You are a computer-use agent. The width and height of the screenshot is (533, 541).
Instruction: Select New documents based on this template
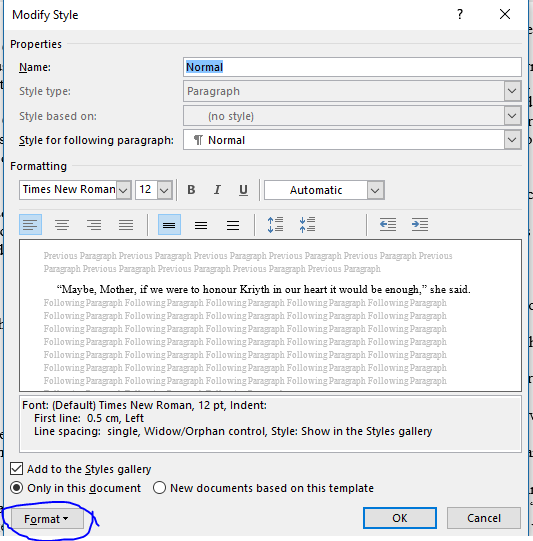[x=159, y=488]
